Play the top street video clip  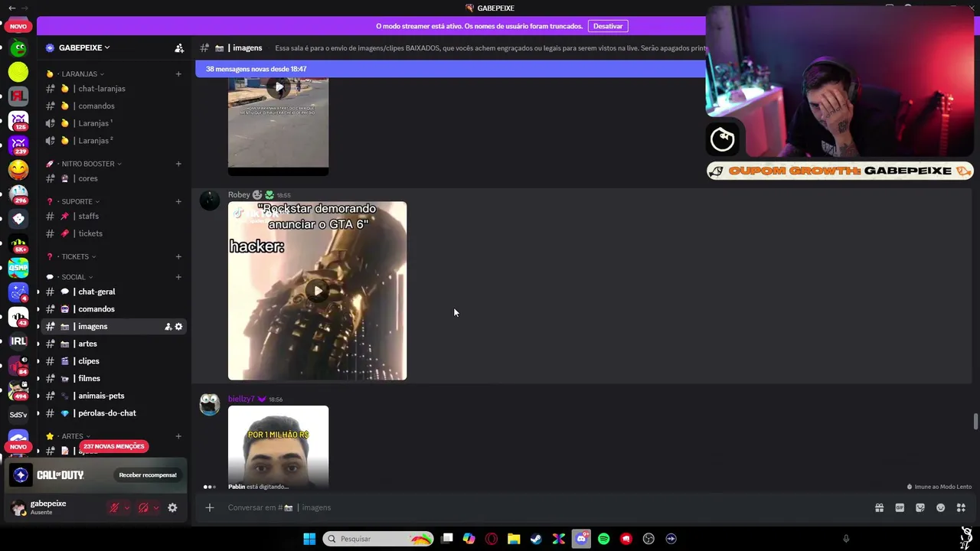point(278,87)
